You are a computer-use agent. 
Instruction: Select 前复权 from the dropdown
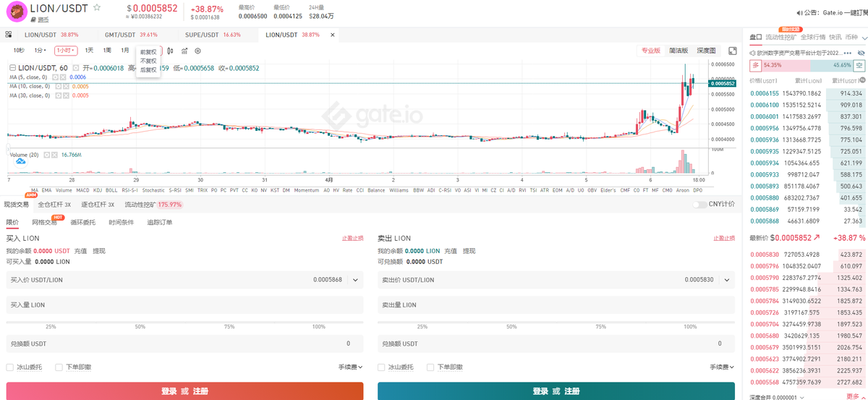pyautogui.click(x=148, y=52)
